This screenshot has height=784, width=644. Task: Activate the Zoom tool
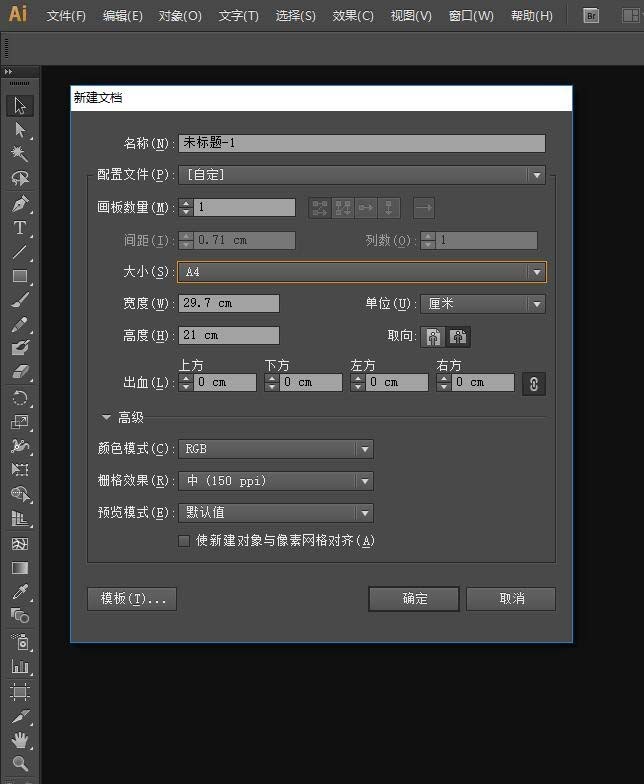tap(20, 764)
